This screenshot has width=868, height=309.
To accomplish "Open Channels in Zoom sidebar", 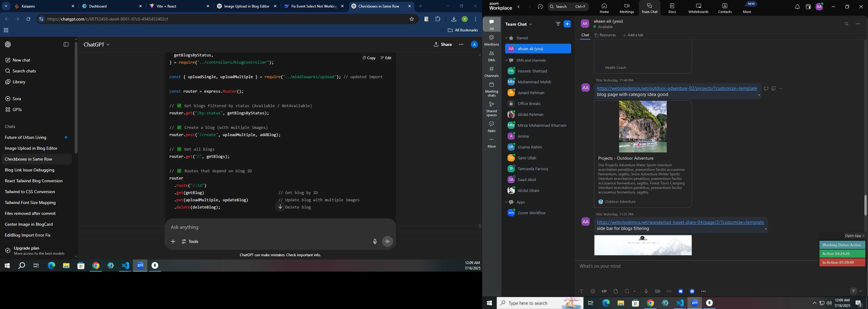I will click(492, 72).
